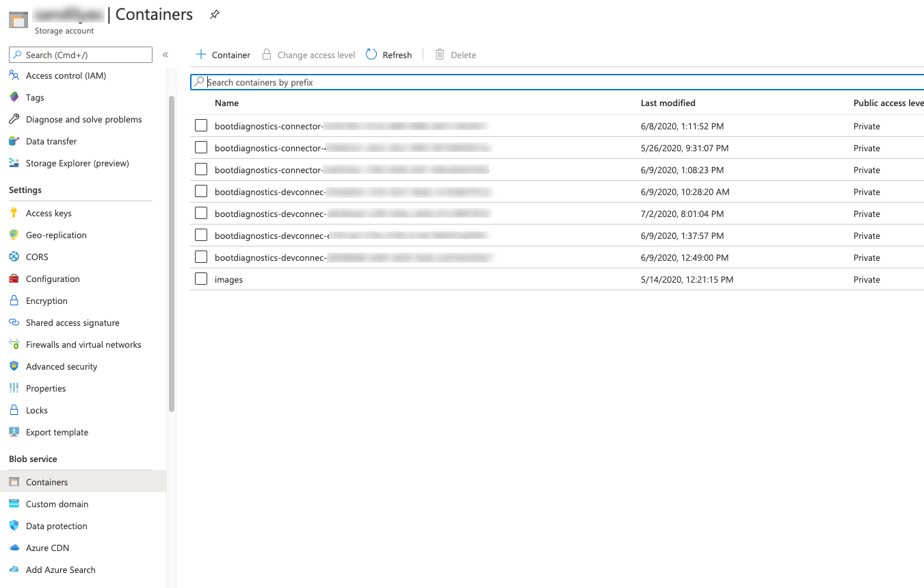
Task: Click the Properties bars icon
Action: (14, 388)
